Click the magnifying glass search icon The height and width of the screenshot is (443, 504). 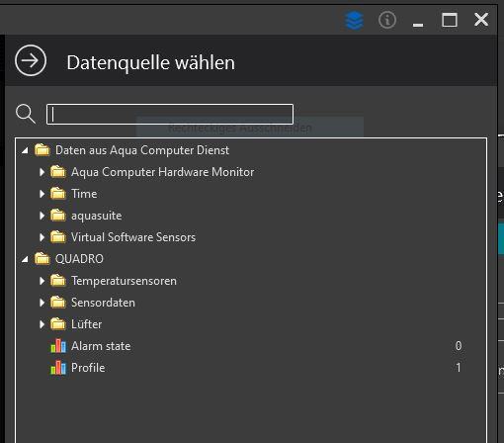tap(26, 114)
